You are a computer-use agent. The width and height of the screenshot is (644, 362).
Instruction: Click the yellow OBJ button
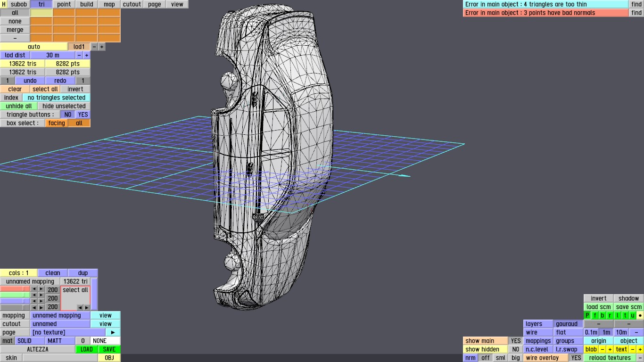point(109,358)
